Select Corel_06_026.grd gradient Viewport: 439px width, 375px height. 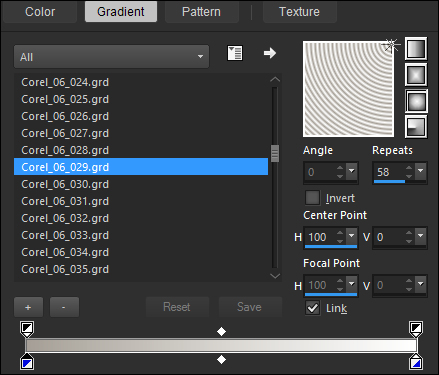[141, 116]
